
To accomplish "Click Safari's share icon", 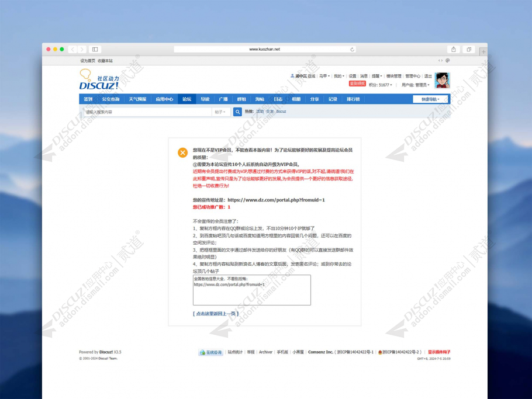I will (454, 50).
